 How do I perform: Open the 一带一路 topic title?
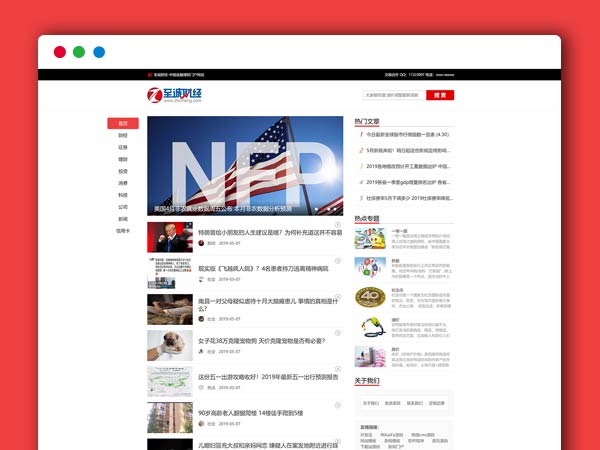399,231
